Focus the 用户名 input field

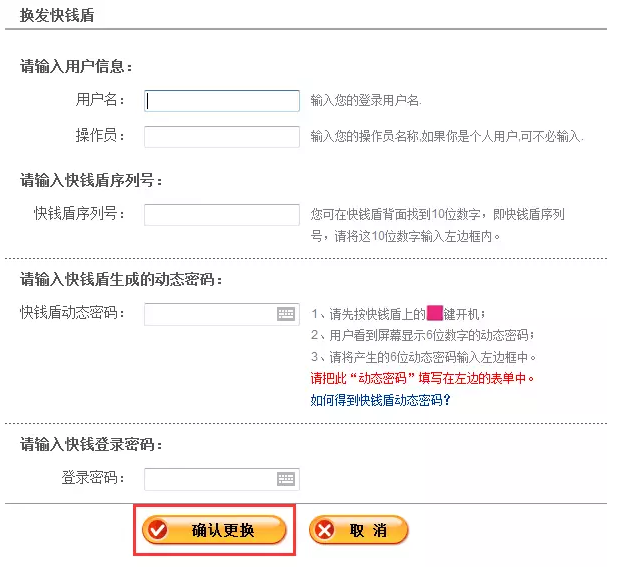click(x=222, y=101)
